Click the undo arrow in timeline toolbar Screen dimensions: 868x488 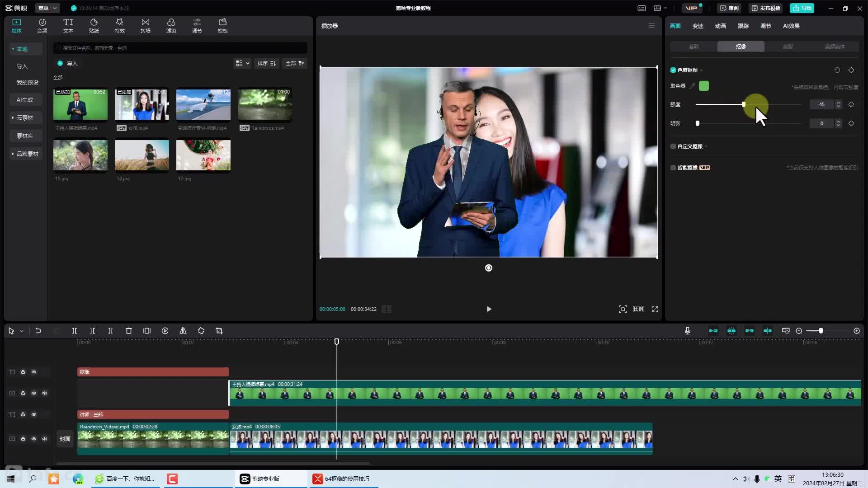click(x=38, y=331)
